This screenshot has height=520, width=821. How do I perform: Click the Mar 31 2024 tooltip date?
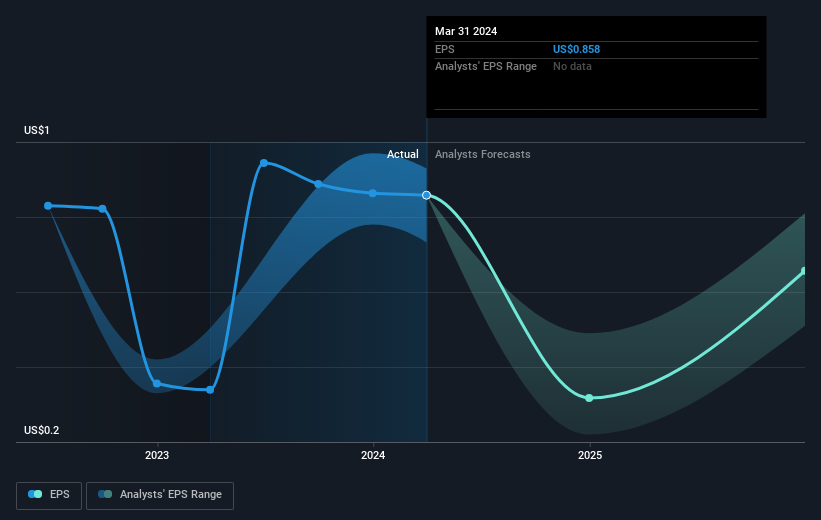[466, 31]
